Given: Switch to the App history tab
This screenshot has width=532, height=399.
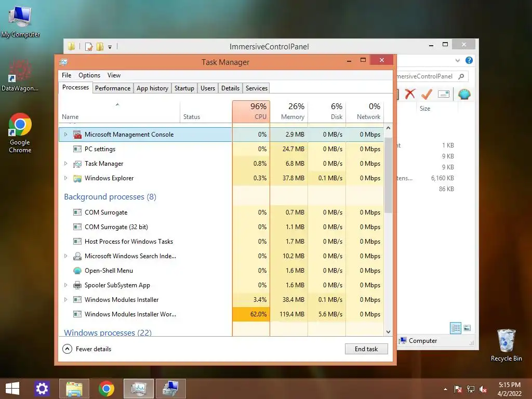Looking at the screenshot, I should 152,88.
